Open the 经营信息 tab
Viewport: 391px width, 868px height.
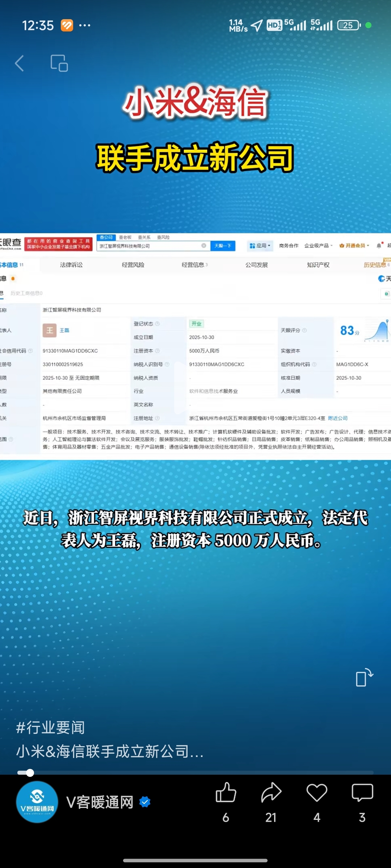[194, 265]
